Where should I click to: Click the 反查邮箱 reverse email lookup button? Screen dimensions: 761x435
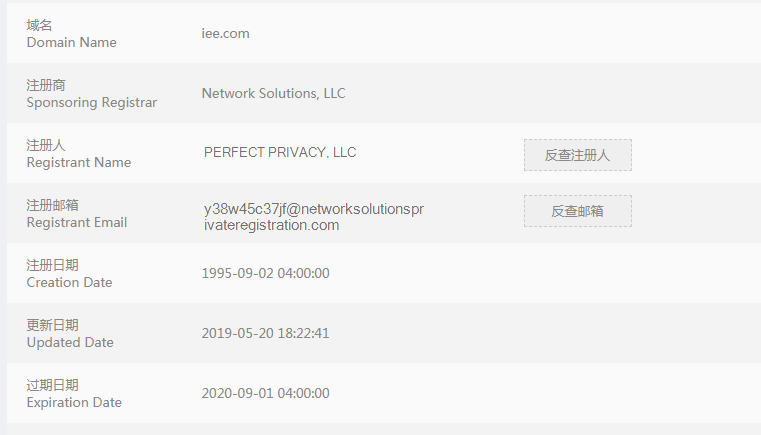coord(577,211)
